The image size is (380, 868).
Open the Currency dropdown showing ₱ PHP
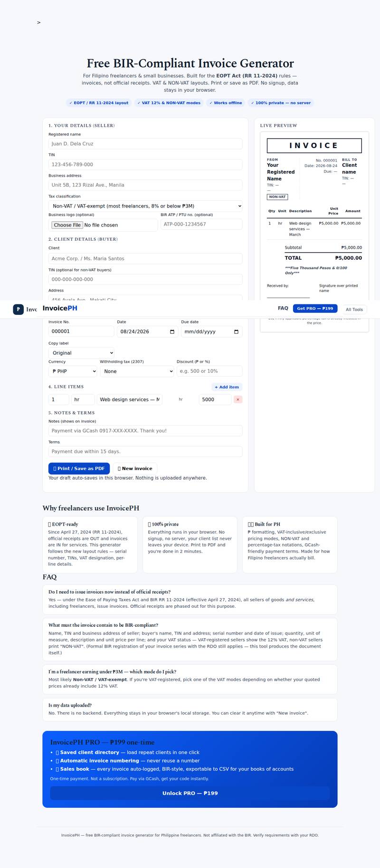73,371
